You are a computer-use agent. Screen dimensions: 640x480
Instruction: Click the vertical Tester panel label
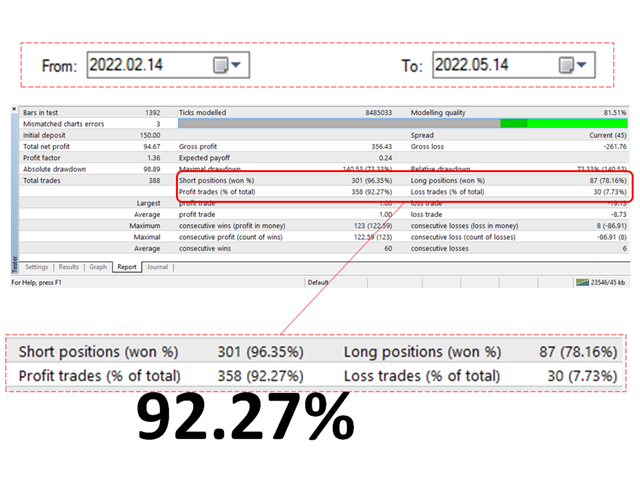click(x=15, y=264)
